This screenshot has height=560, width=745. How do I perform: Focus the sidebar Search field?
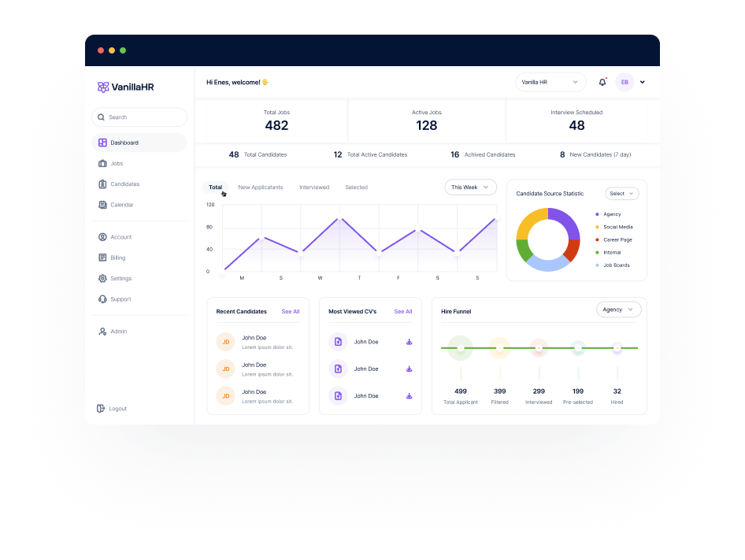[139, 117]
